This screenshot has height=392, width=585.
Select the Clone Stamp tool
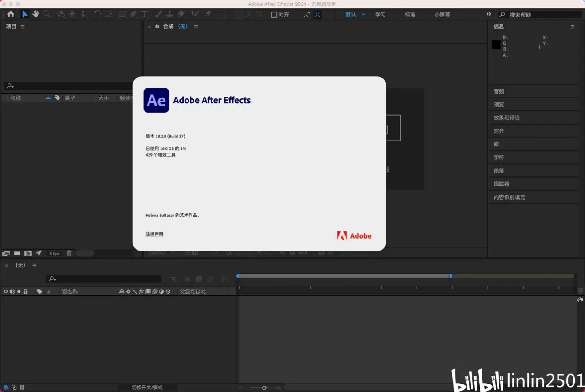point(169,14)
